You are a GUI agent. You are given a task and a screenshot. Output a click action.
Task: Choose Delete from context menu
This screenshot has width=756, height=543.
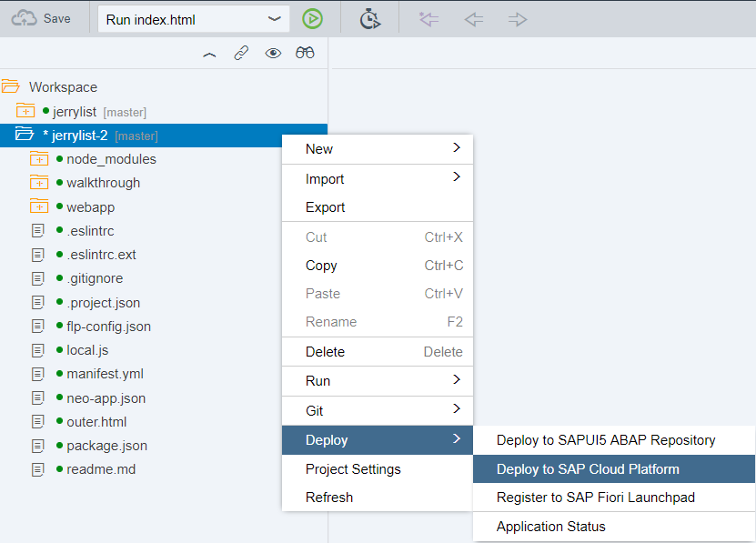tap(377, 352)
